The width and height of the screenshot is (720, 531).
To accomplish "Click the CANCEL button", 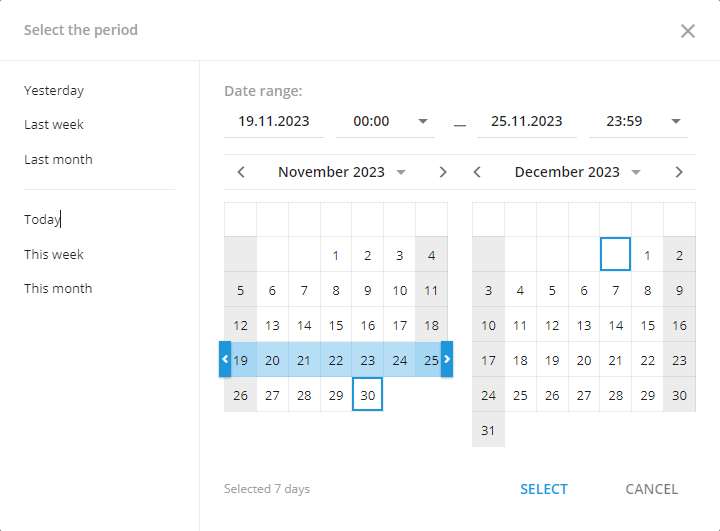I will (x=652, y=489).
